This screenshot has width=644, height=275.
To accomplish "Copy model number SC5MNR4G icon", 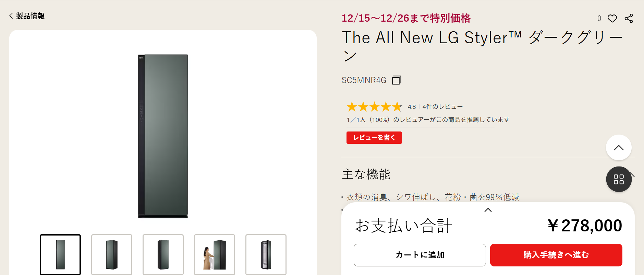I will (397, 80).
